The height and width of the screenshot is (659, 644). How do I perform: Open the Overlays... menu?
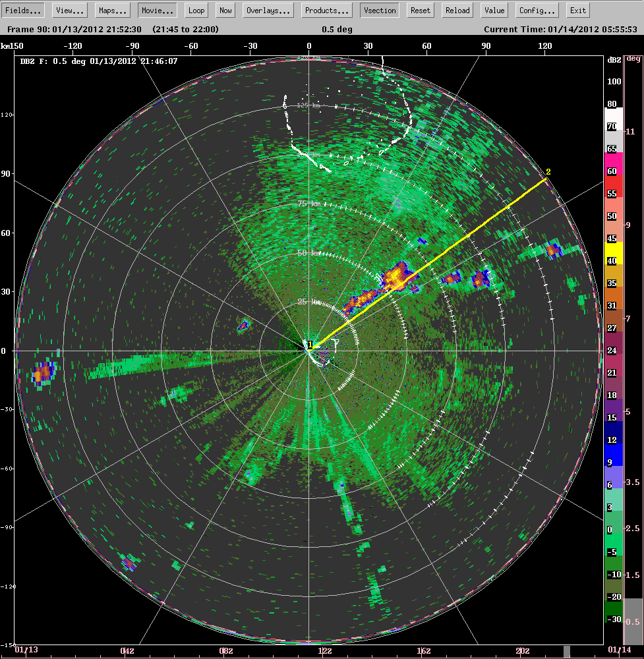268,10
